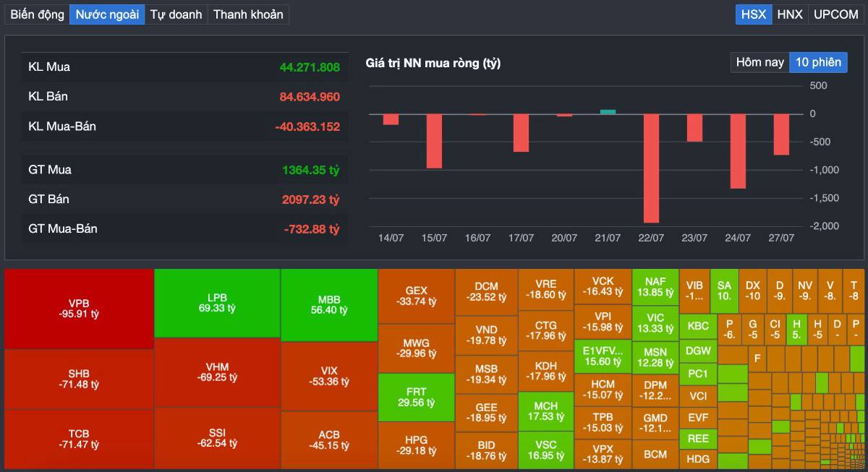Click the GMD heatmap tile

655,423
